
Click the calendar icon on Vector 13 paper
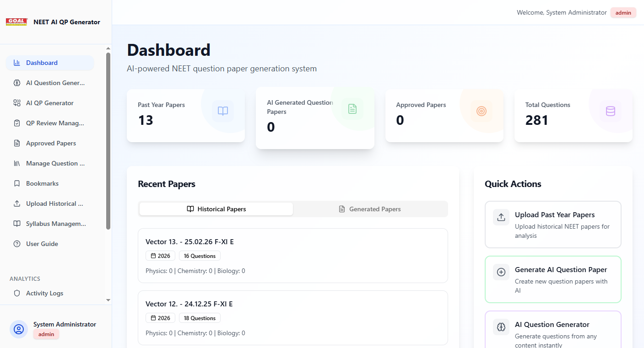point(153,256)
